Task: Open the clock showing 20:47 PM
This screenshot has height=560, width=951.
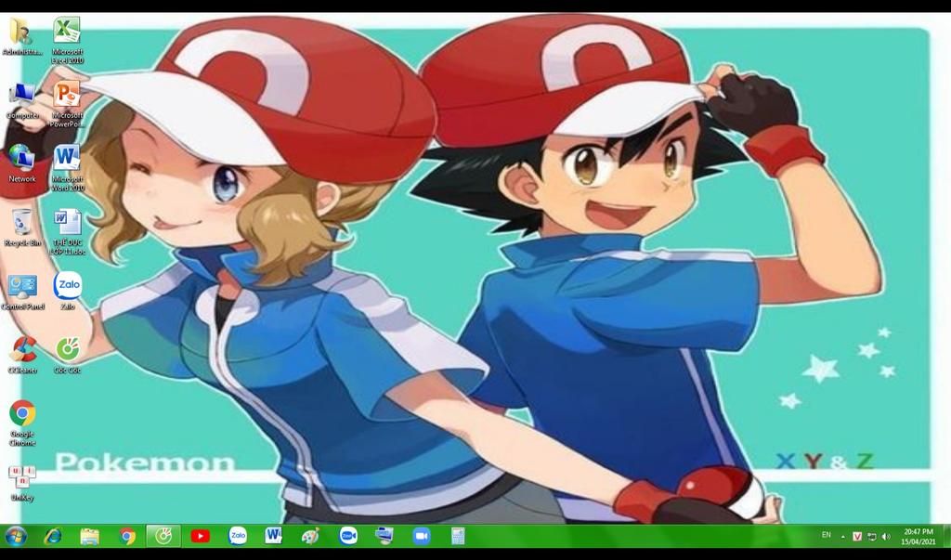Action: [918, 537]
